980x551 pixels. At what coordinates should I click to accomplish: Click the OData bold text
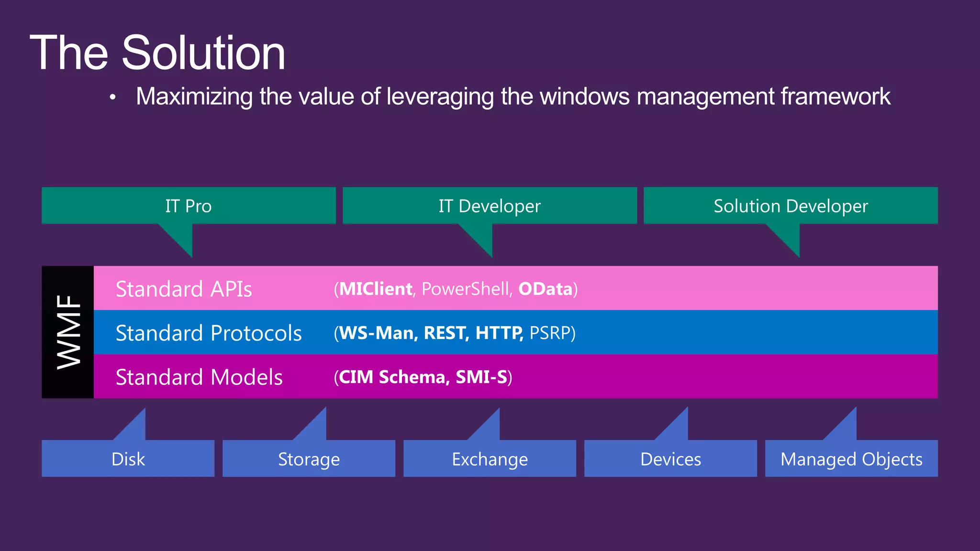(x=546, y=289)
